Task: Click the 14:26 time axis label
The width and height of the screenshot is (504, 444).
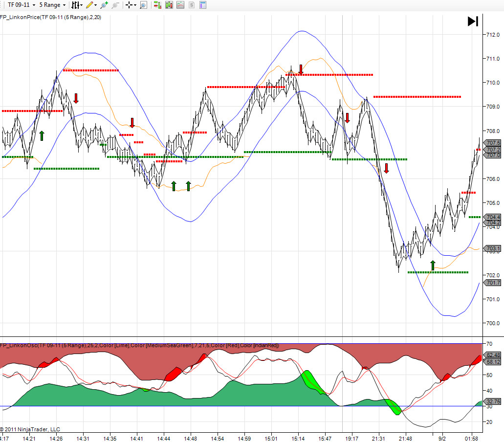Action: (x=56, y=439)
